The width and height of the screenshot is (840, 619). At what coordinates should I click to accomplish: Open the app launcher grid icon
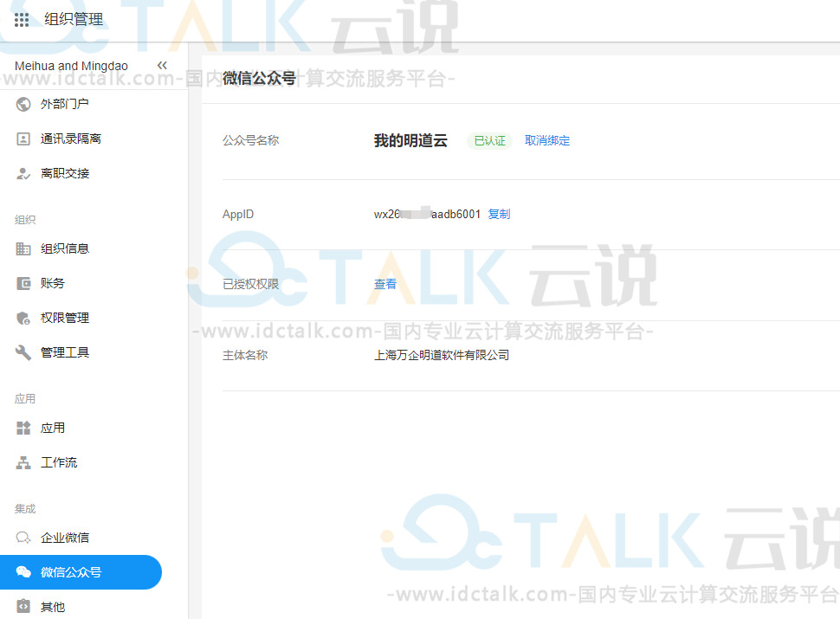coord(22,20)
